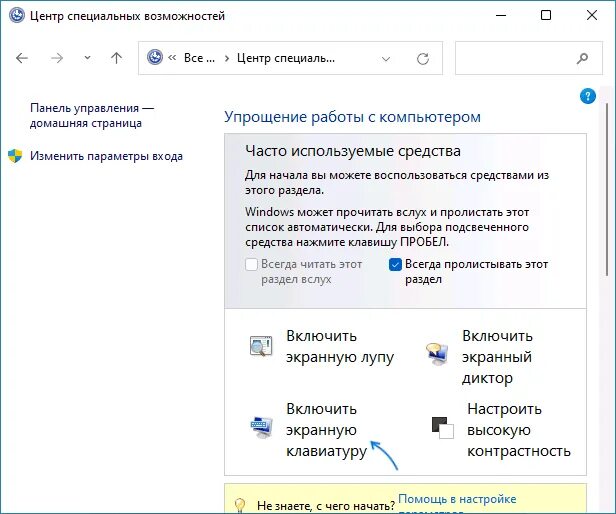The width and height of the screenshot is (616, 514).
Task: Click the shield icon beside sign-in settings
Action: [15, 156]
